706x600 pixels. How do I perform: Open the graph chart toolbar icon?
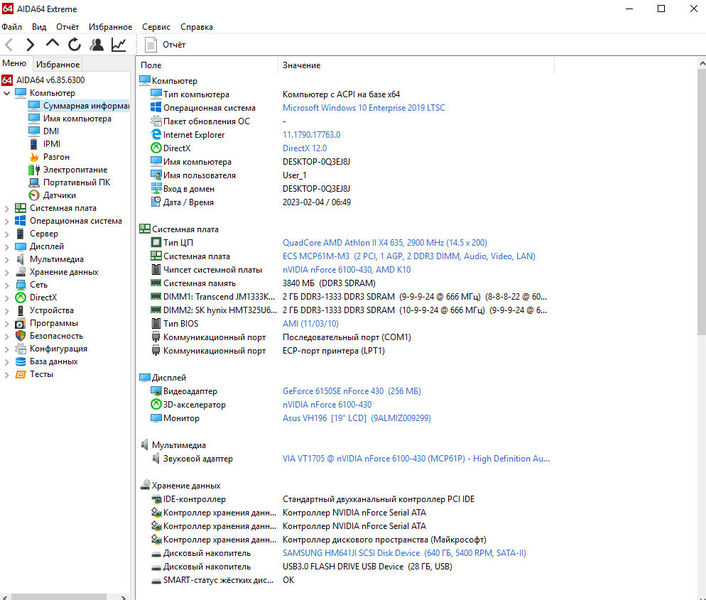(x=118, y=45)
